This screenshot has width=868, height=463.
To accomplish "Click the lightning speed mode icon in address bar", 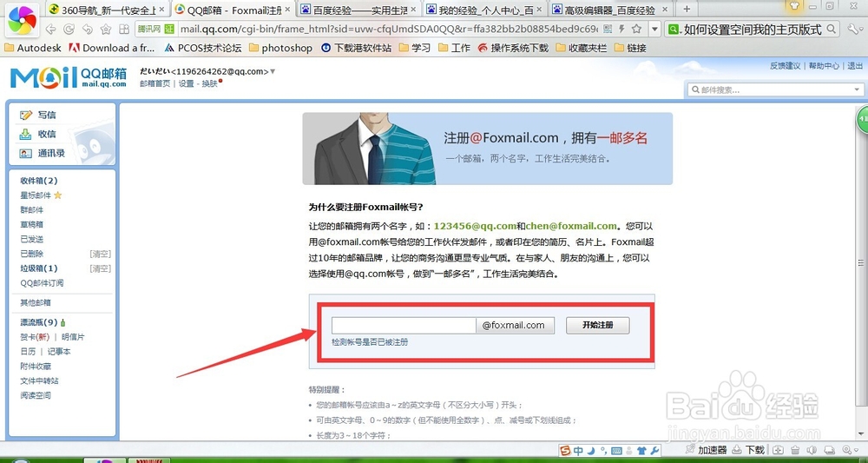I will click(x=621, y=29).
